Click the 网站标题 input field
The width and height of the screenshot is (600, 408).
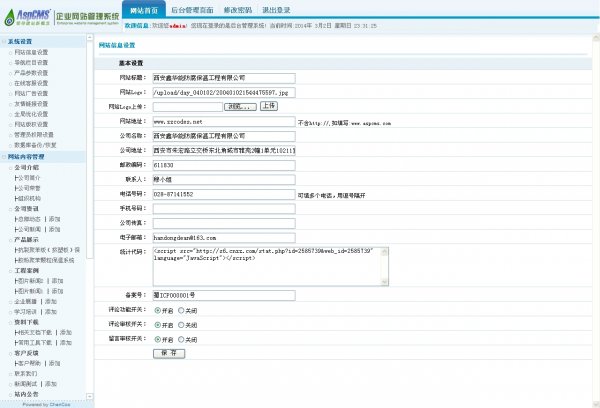[224, 78]
